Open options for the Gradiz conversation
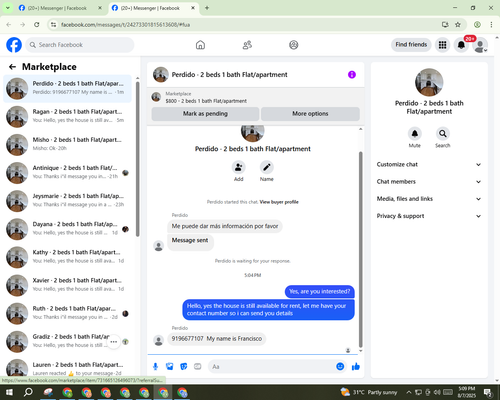 114,342
